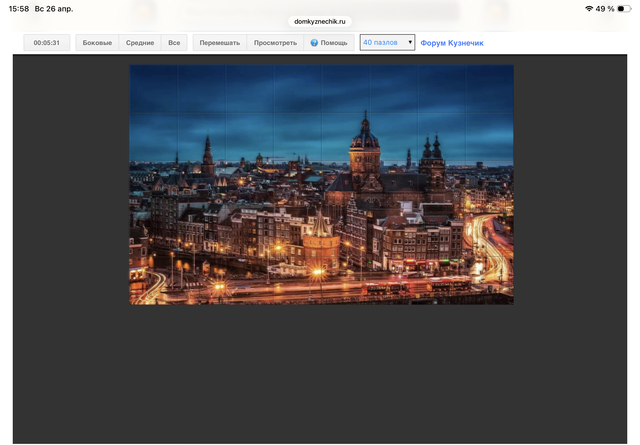The image size is (640, 445).
Task: Tap the 15:58 clock in status bar
Action: coord(19,8)
